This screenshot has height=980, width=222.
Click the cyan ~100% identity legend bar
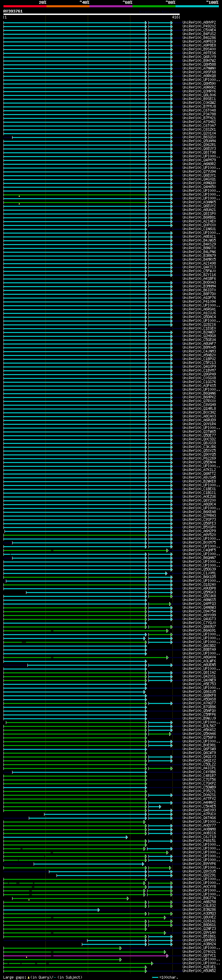pos(197,6)
